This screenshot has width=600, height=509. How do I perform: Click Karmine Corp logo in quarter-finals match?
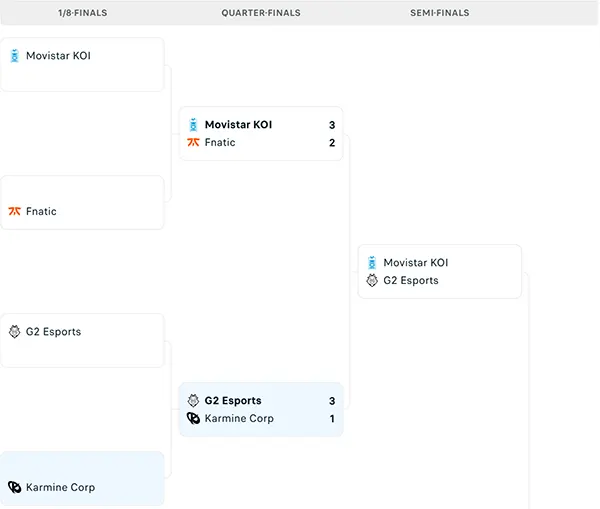click(x=193, y=418)
